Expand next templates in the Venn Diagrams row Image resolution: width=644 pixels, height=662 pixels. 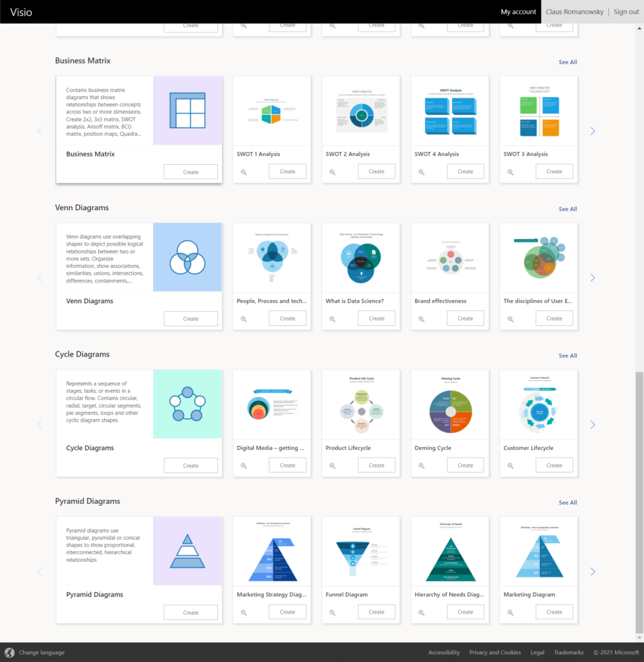click(592, 277)
